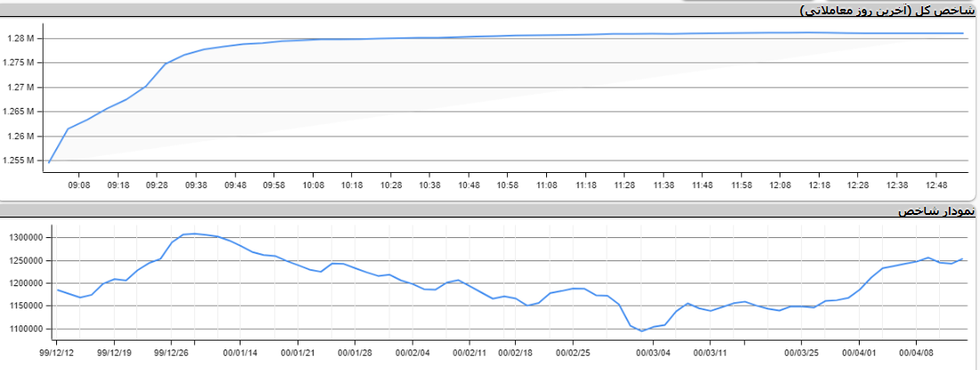The height and width of the screenshot is (370, 980).
Task: Select the 10:08 time axis label
Action: (314, 185)
